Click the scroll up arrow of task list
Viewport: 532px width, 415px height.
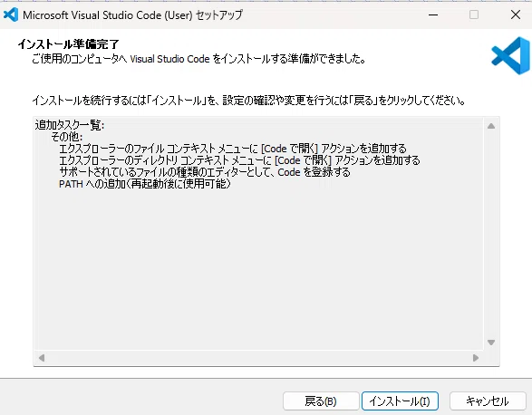click(x=491, y=126)
